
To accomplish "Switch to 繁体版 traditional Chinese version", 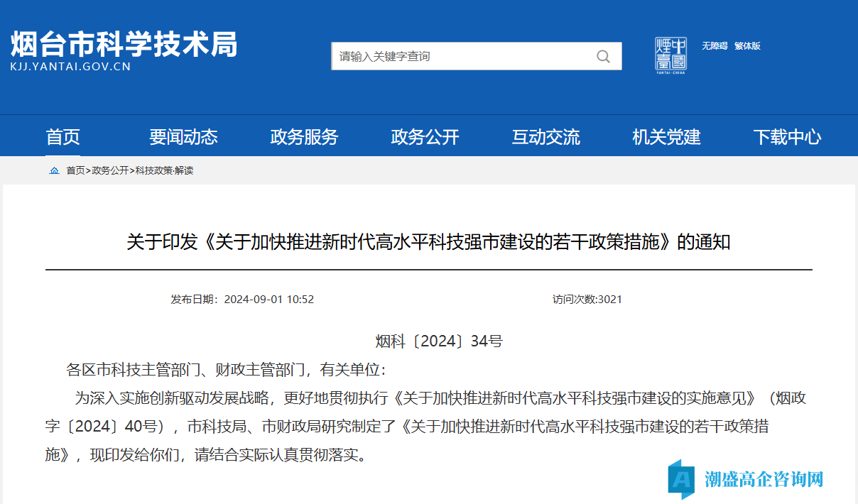I will (x=747, y=46).
